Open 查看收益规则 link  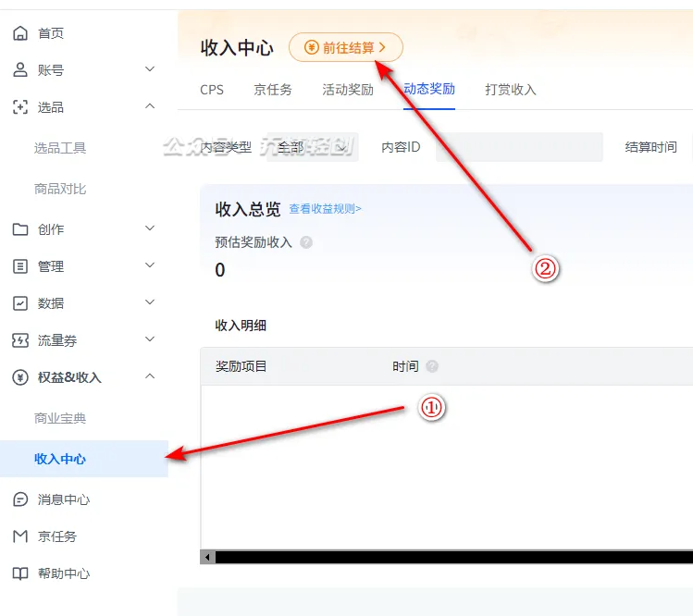click(x=325, y=209)
